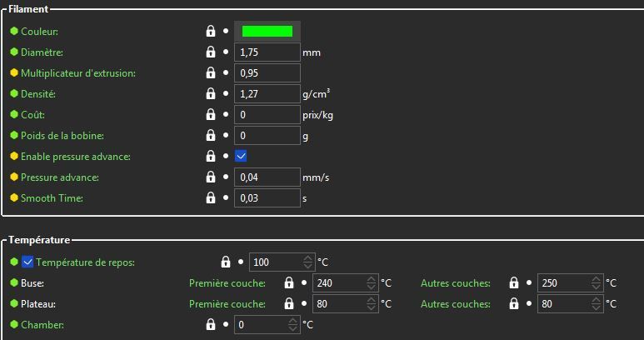This screenshot has width=644, height=340.
Task: Click the lock icon beside Densité
Action: point(210,93)
